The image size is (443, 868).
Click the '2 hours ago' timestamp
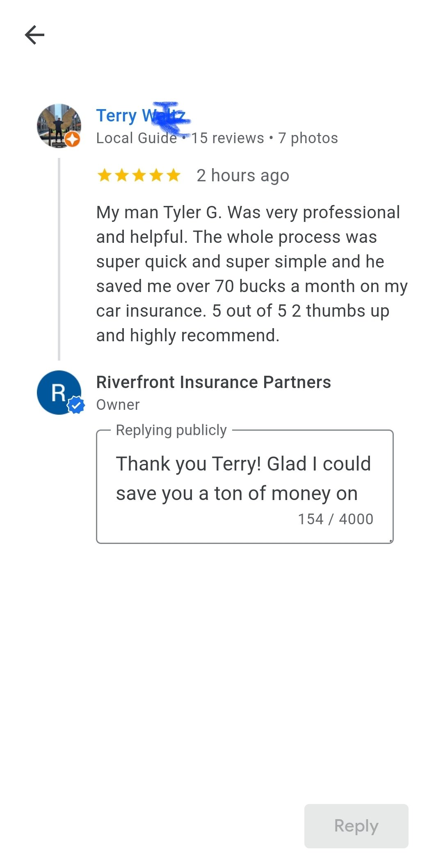pyautogui.click(x=243, y=176)
